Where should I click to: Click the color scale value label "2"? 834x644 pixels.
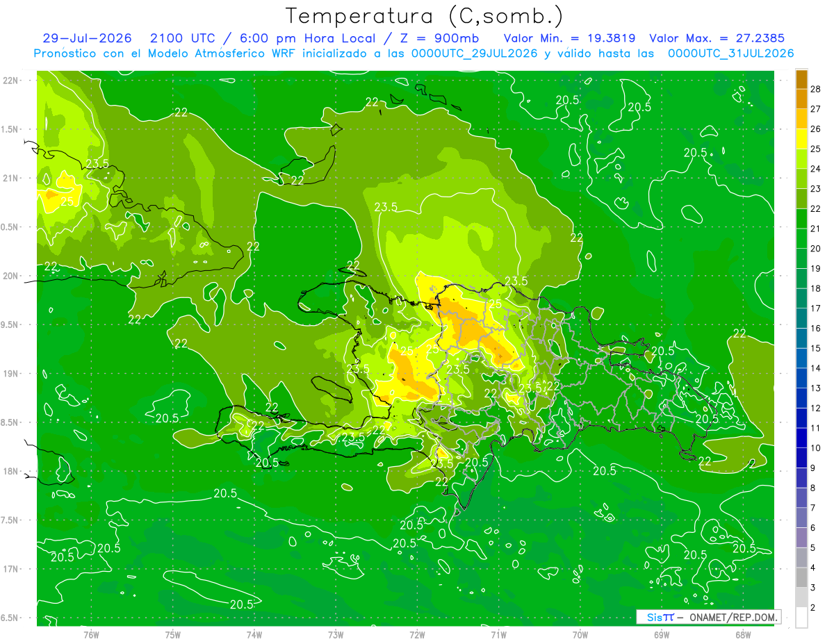point(815,607)
